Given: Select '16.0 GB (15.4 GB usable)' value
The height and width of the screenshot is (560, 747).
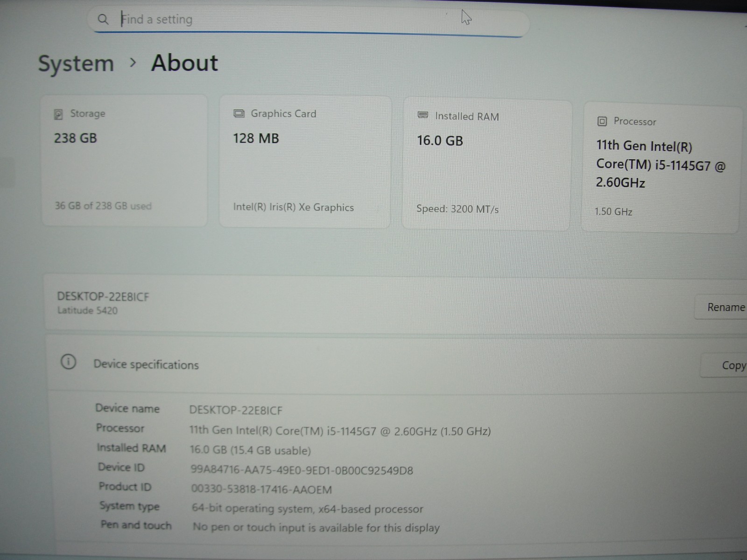Looking at the screenshot, I should click(x=250, y=450).
